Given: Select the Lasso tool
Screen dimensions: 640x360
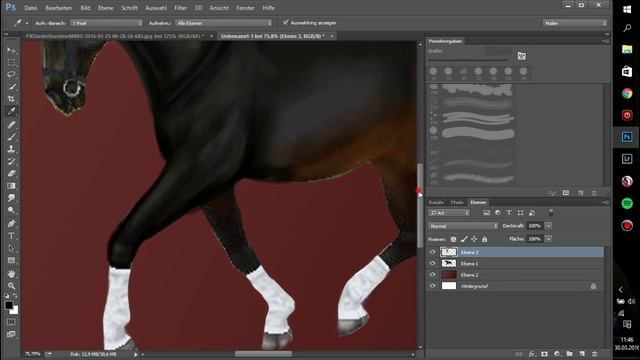Looking at the screenshot, I should [x=11, y=74].
